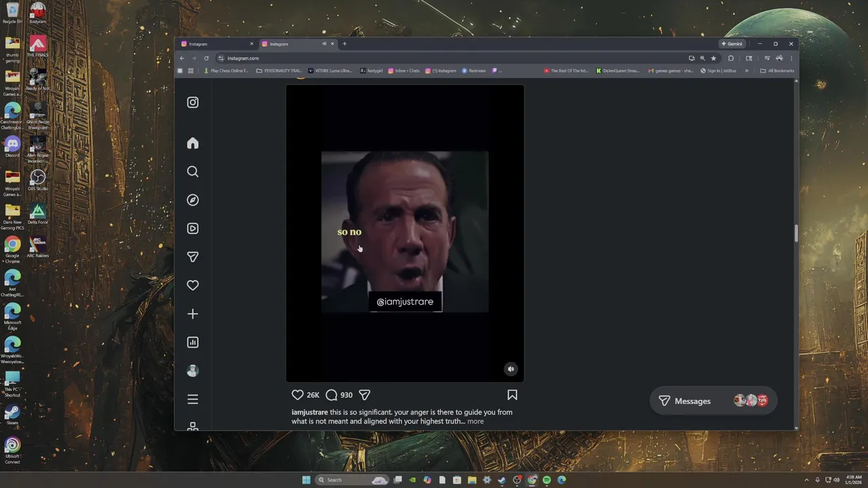The height and width of the screenshot is (488, 868).
Task: Open the floating Messages button
Action: pos(713,401)
